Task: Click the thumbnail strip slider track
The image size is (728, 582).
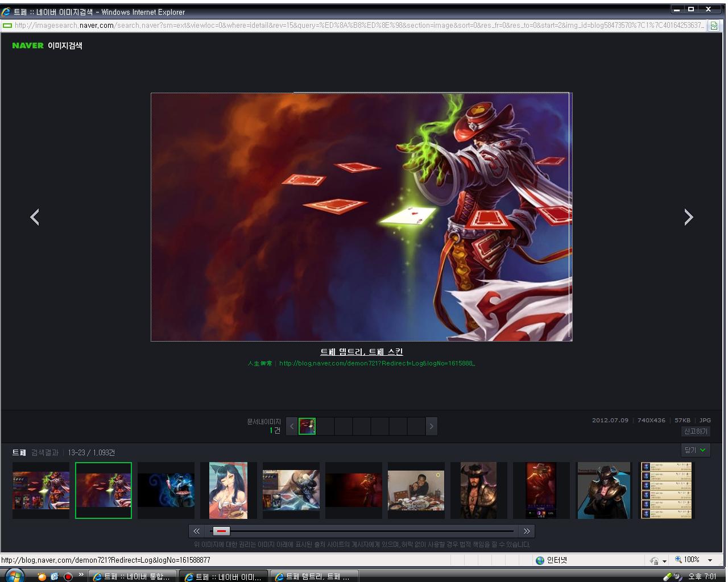Action: coord(362,531)
